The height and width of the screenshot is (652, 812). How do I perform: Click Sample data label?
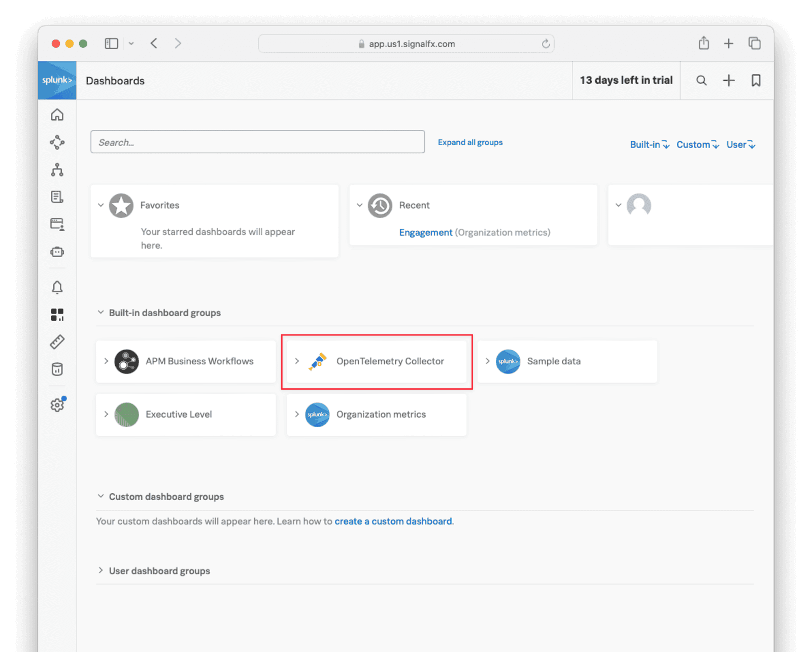tap(554, 361)
